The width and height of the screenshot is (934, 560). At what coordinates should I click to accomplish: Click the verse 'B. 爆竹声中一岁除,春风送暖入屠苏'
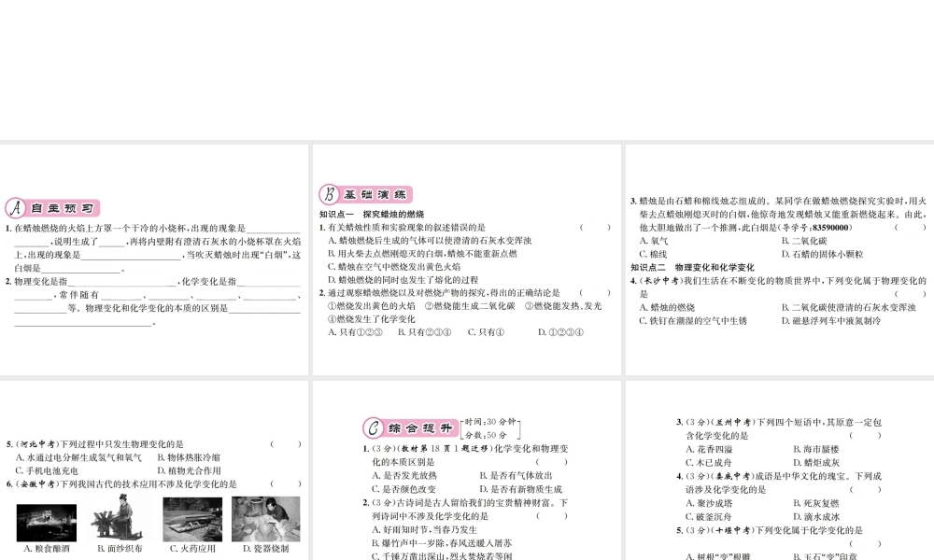(442, 543)
